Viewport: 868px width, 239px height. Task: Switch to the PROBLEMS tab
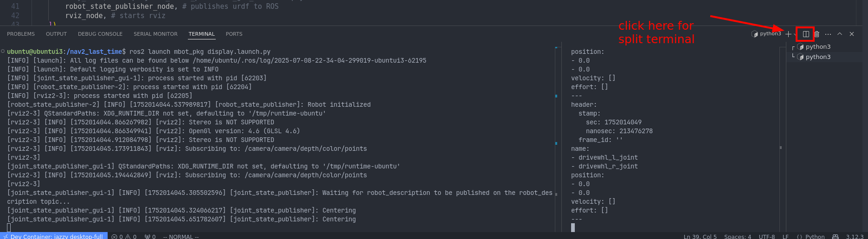[21, 34]
